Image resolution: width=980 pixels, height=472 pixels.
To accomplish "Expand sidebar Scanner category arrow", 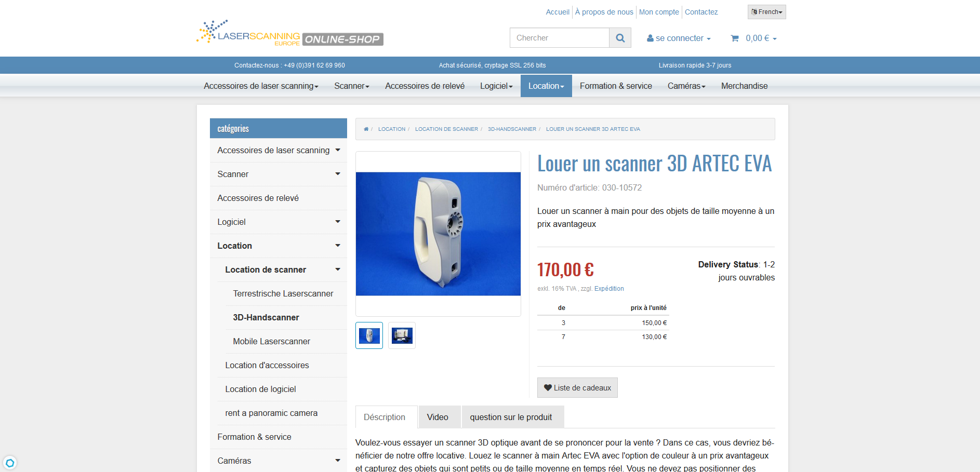I will (x=338, y=174).
